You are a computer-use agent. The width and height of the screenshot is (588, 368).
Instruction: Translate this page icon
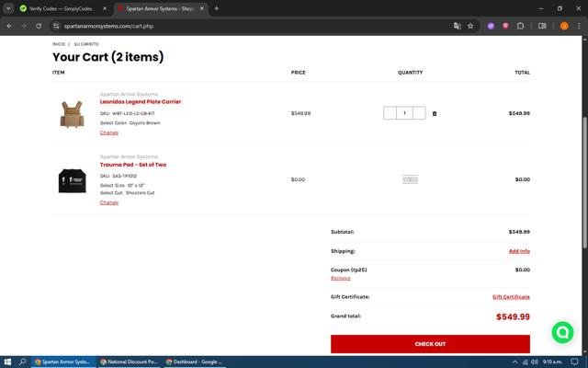(x=458, y=26)
